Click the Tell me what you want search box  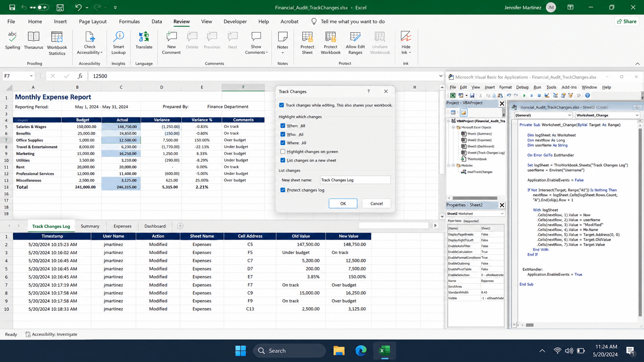(352, 22)
